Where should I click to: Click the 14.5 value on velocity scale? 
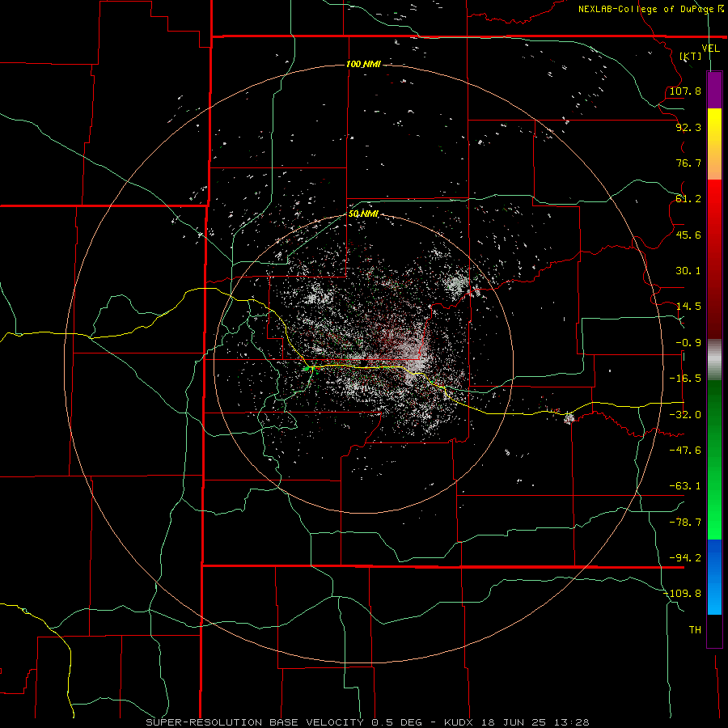[688, 307]
